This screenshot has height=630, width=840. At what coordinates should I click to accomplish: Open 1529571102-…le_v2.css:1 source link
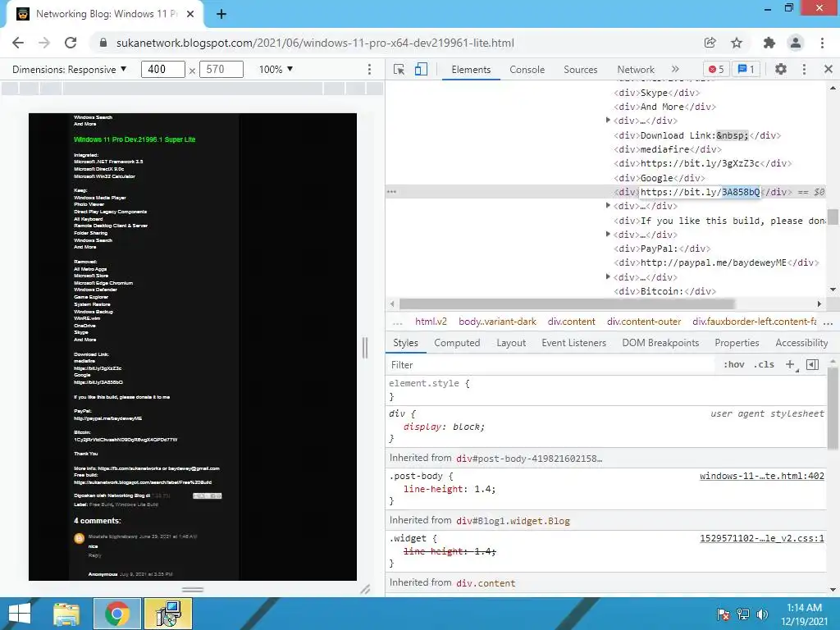762,538
